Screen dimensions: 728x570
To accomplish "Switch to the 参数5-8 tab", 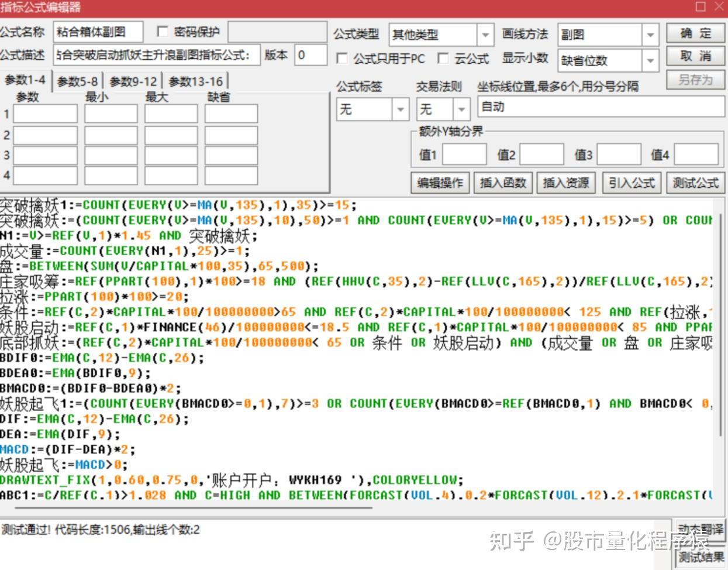I will (x=78, y=81).
